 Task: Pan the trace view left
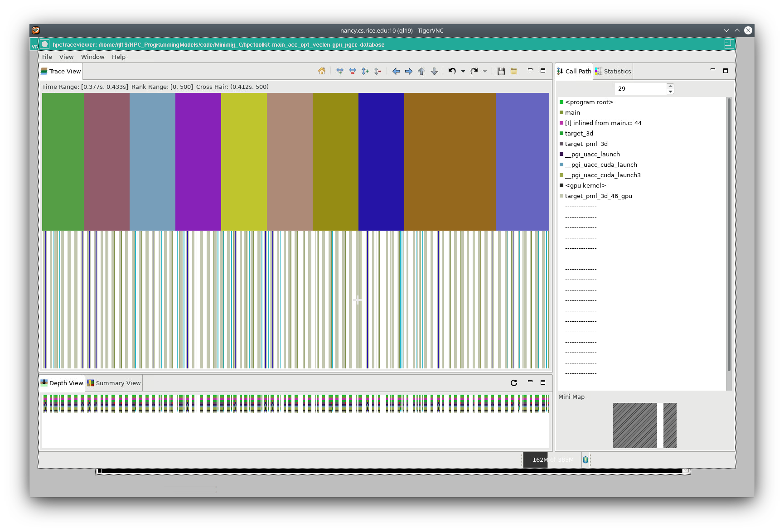point(396,71)
